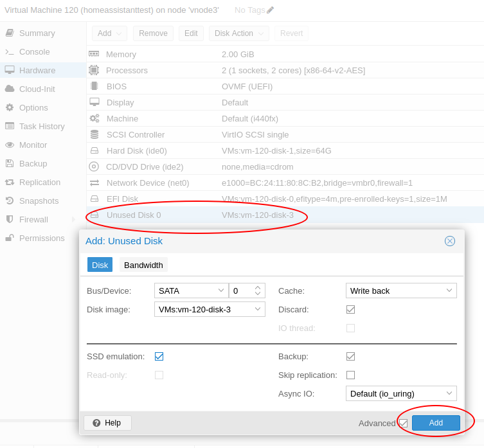Click the Memory row RAM icon

point(94,54)
